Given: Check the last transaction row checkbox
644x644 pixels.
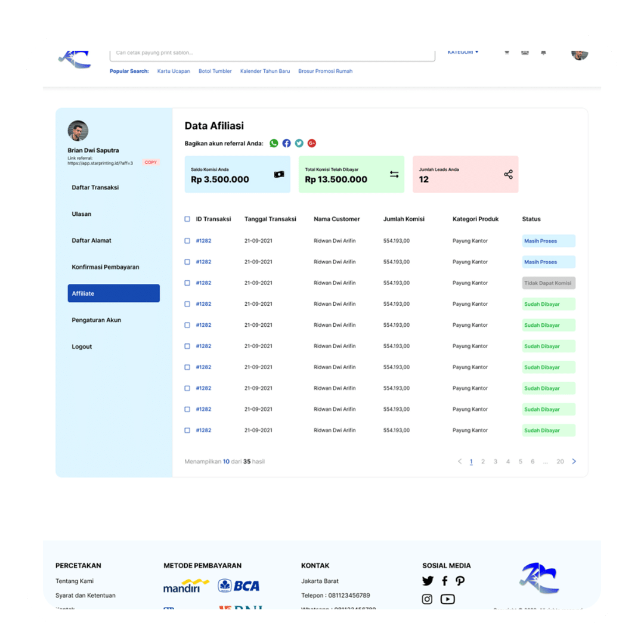Looking at the screenshot, I should click(x=187, y=431).
